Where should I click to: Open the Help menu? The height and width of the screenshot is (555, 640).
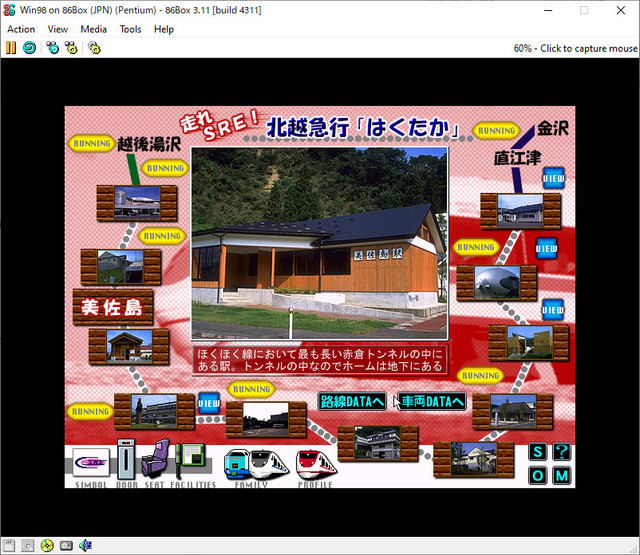click(x=164, y=29)
